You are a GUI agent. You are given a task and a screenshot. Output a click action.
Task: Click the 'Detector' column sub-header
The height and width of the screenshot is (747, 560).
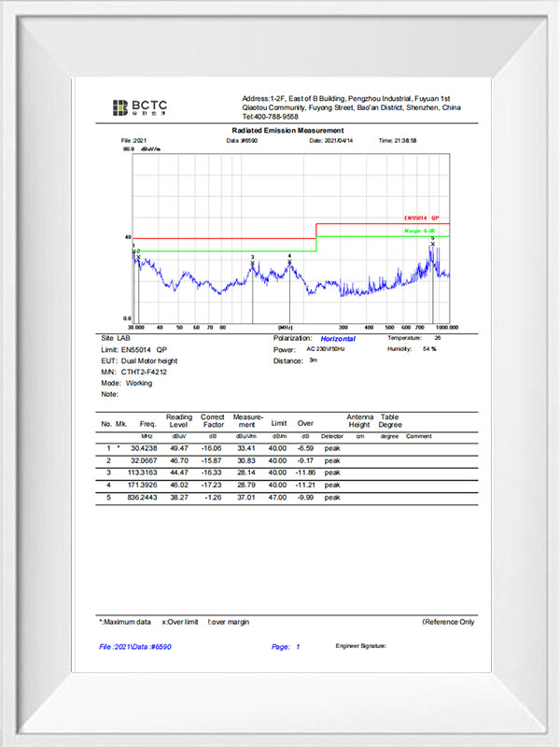332,436
